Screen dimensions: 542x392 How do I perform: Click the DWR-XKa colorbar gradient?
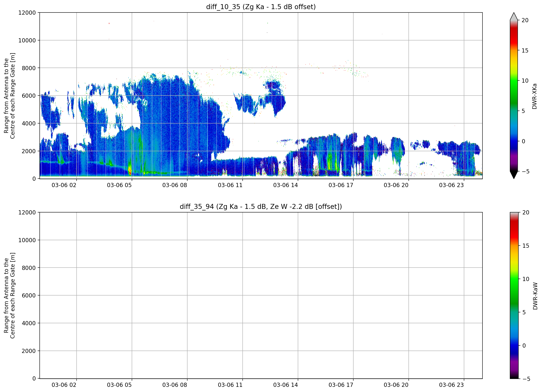[x=514, y=96]
